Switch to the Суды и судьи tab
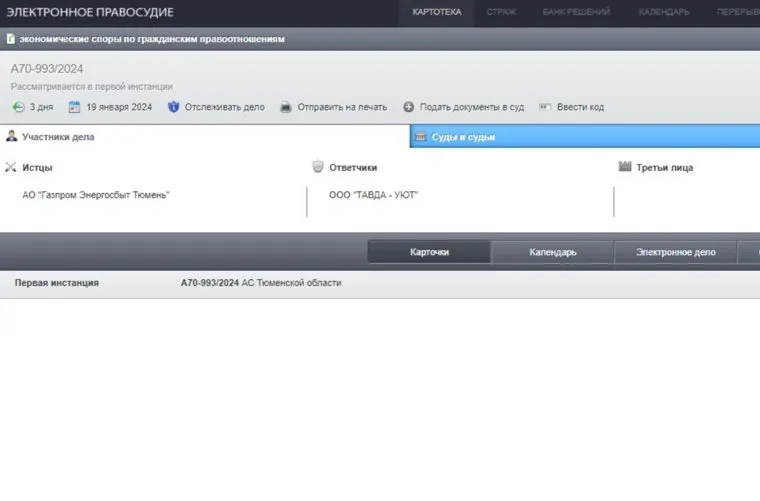 click(x=463, y=137)
